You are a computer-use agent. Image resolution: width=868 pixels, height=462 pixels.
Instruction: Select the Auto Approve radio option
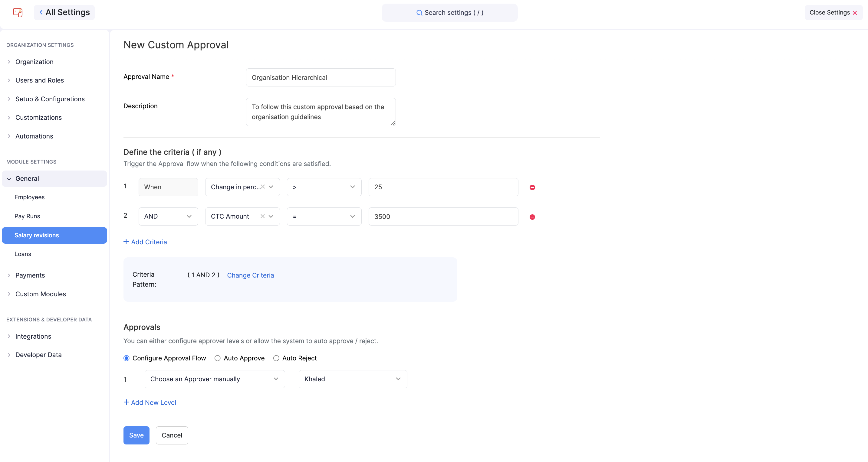point(218,358)
